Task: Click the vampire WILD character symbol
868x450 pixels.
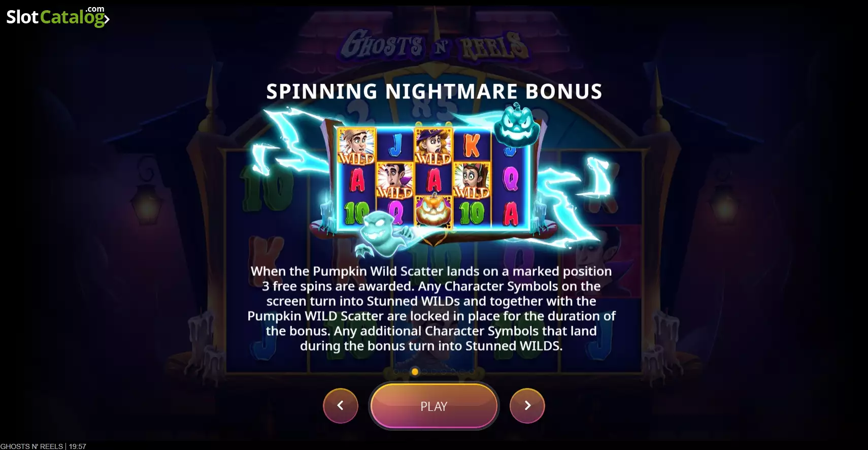Action: click(394, 180)
